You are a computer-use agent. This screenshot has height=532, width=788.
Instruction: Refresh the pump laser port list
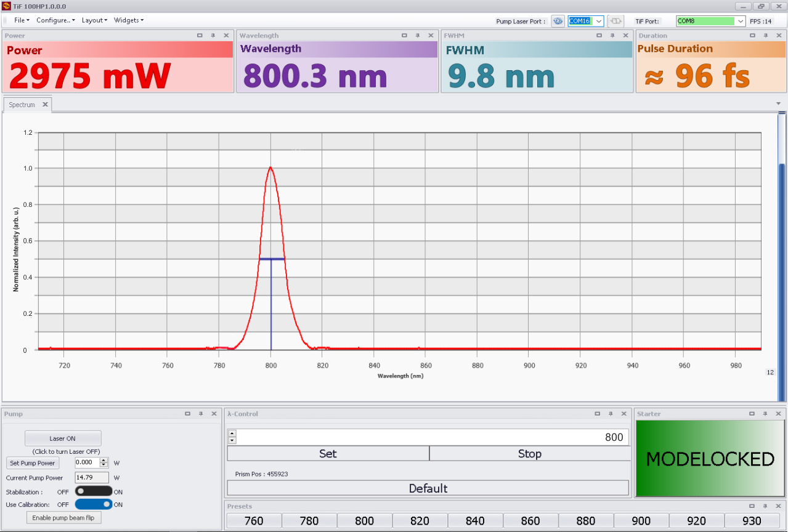[x=558, y=21]
